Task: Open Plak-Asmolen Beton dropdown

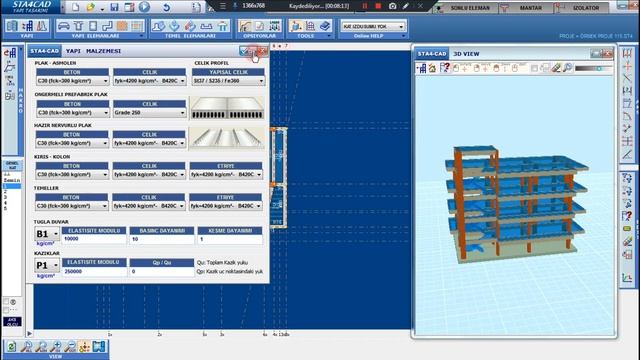Action: [x=72, y=81]
